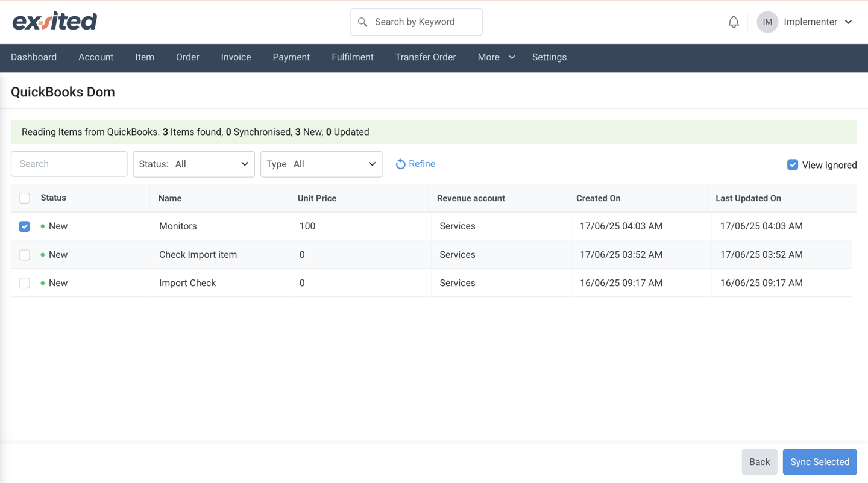Click the Check Import item name
This screenshot has height=483, width=868.
[x=198, y=255]
